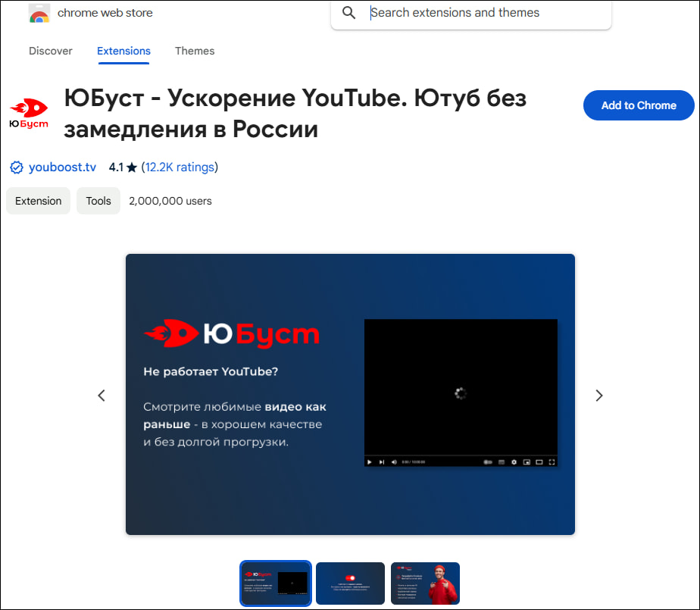This screenshot has width=700, height=610.
Task: Click the volume icon in video mockup
Action: [x=394, y=462]
